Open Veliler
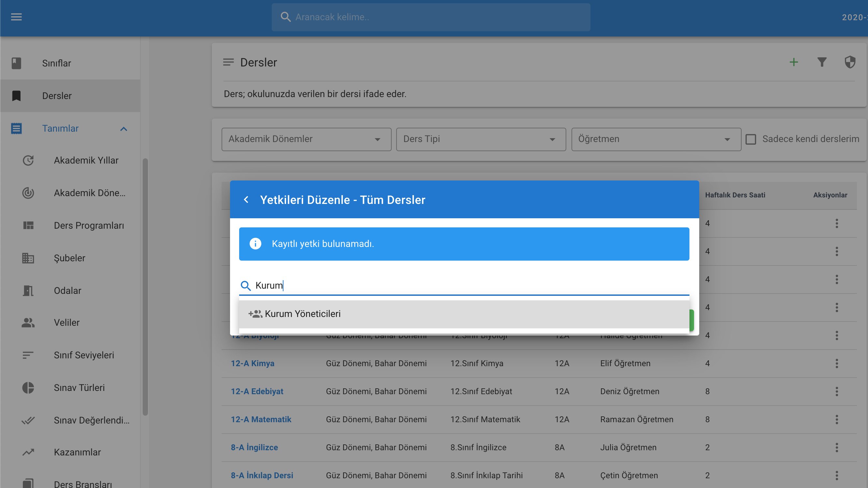This screenshot has height=488, width=868. tap(67, 323)
